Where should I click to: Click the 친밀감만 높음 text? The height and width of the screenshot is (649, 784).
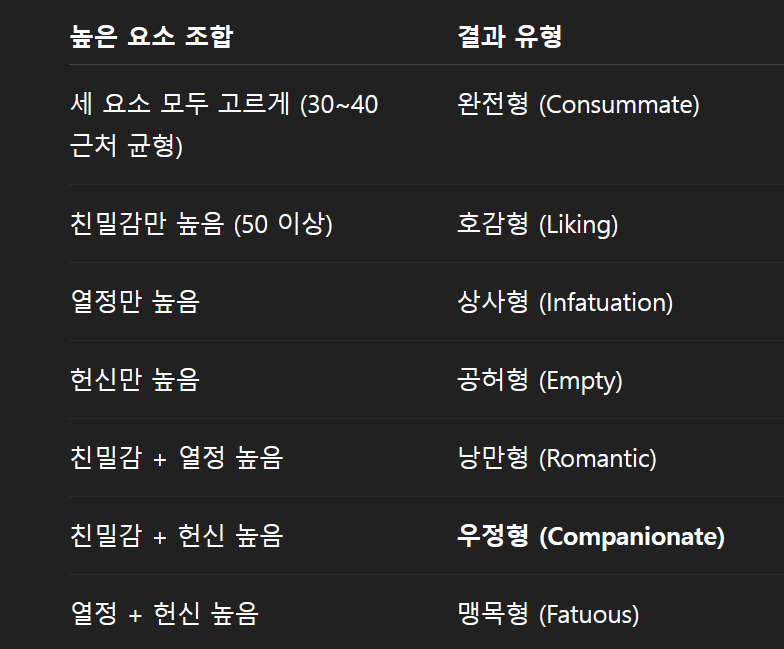pos(201,224)
